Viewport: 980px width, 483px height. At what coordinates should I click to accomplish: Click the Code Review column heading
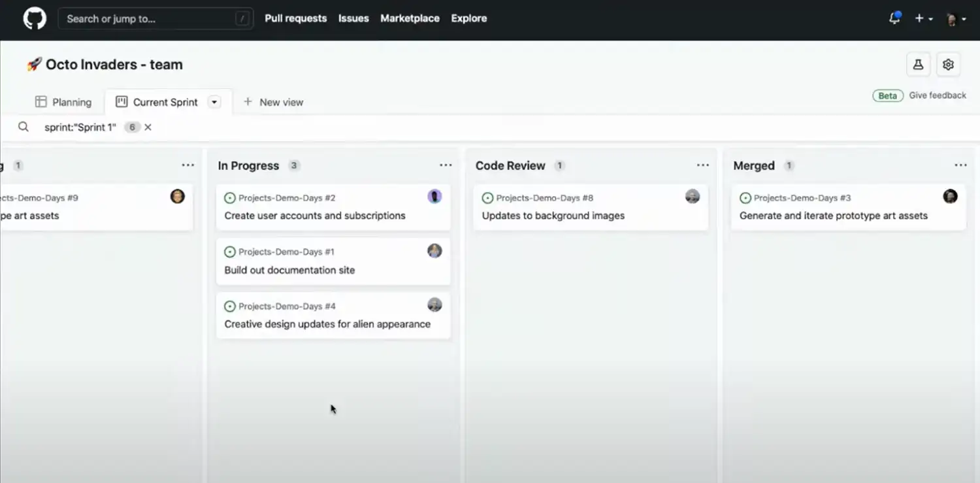point(510,166)
